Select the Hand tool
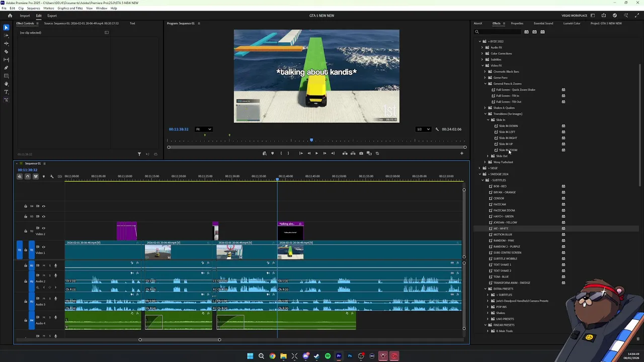This screenshot has width=644, height=362. tap(6, 84)
